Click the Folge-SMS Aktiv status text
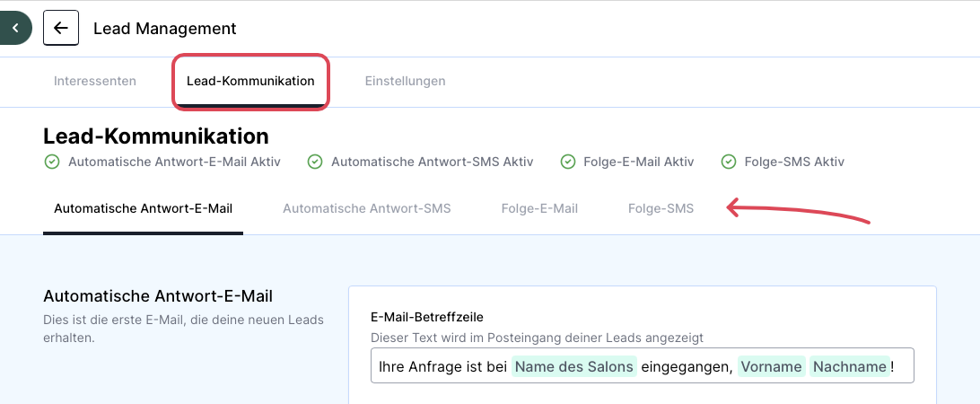This screenshot has height=404, width=980. pos(794,162)
